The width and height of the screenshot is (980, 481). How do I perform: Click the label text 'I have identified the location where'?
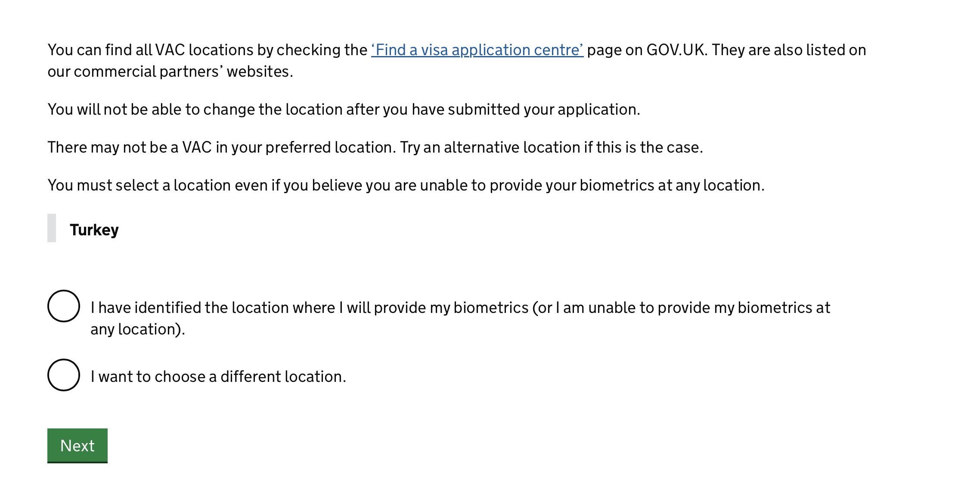pos(213,308)
